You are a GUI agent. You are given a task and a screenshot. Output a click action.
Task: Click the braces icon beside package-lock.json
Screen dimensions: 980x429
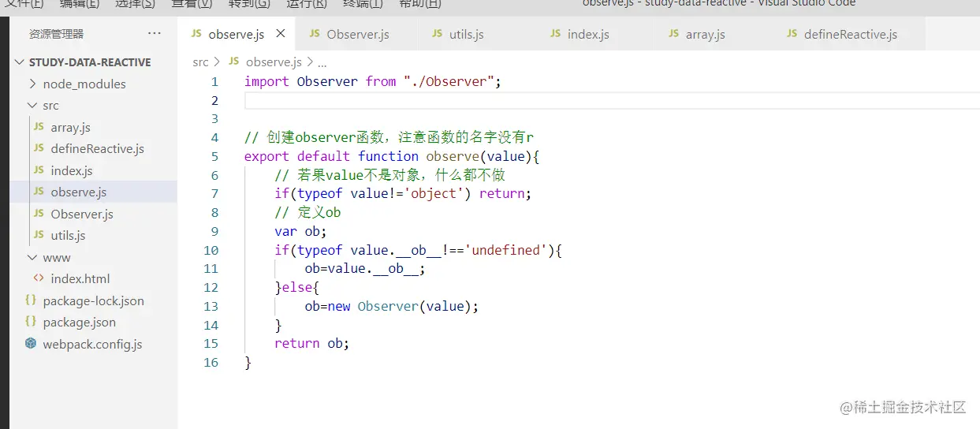pyautogui.click(x=31, y=300)
